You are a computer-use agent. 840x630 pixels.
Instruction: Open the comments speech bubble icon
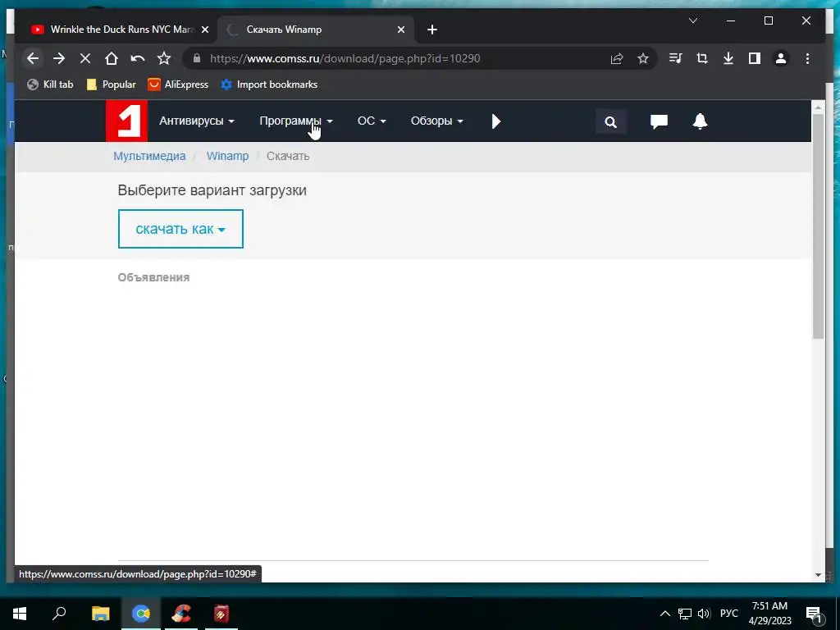point(659,121)
